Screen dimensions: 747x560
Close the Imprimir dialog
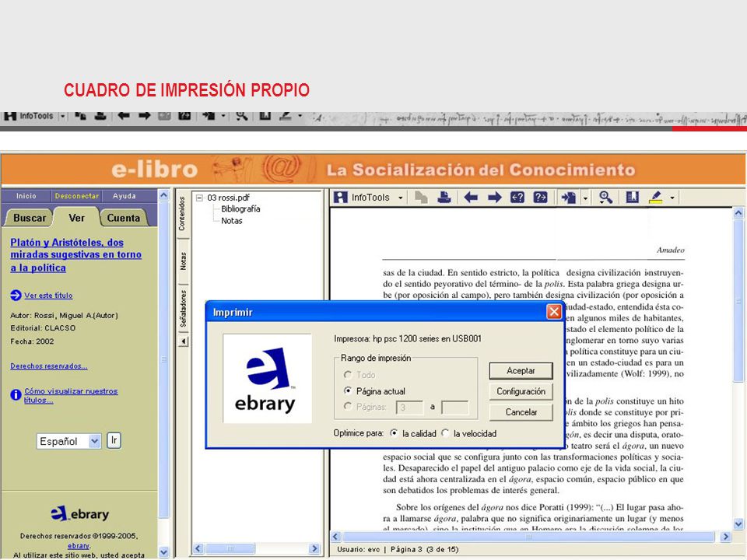click(553, 312)
